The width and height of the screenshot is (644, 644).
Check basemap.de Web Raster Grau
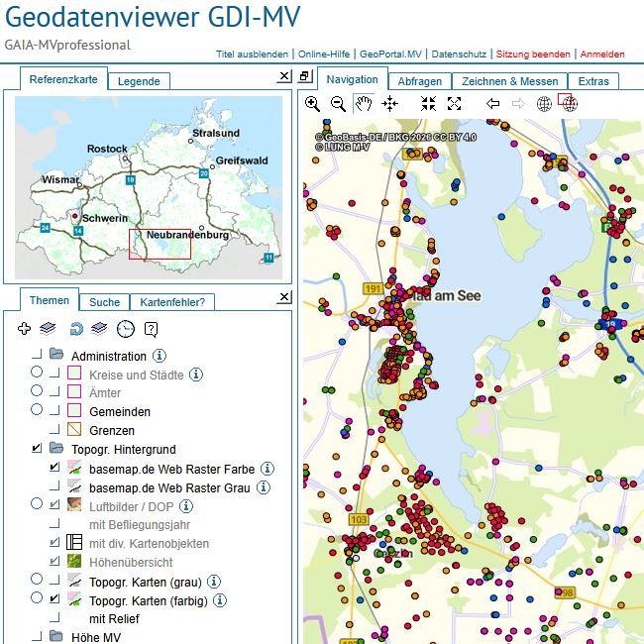click(54, 485)
